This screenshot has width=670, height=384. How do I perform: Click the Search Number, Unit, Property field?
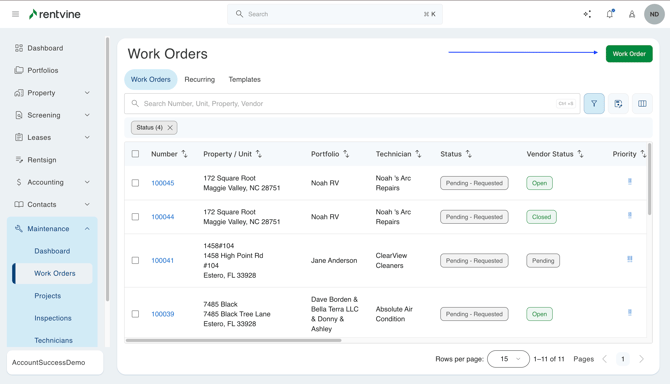click(x=352, y=103)
